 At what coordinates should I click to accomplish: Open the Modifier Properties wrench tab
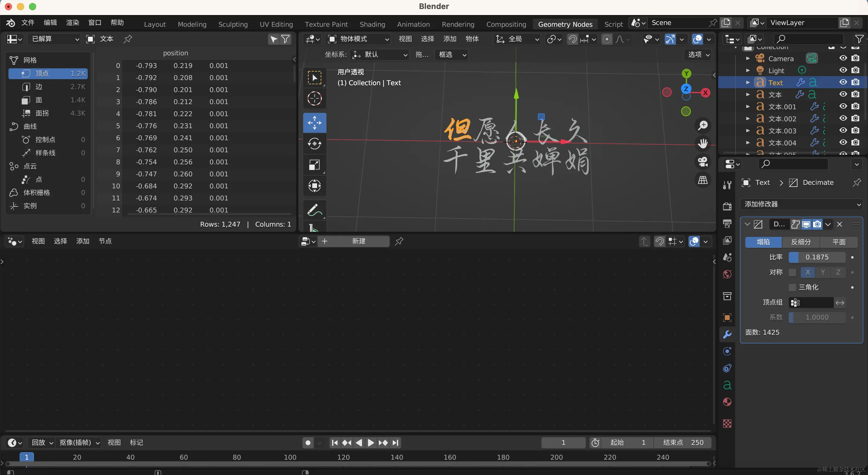coord(727,334)
